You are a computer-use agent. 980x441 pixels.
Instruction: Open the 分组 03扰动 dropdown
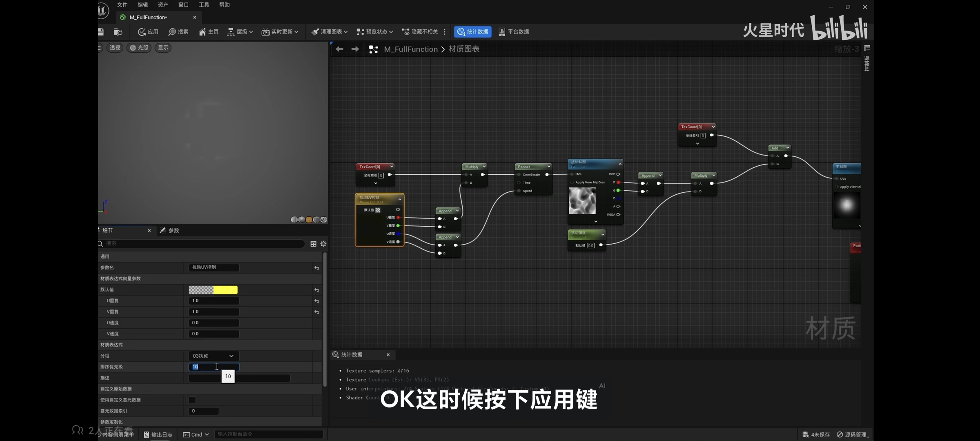213,356
